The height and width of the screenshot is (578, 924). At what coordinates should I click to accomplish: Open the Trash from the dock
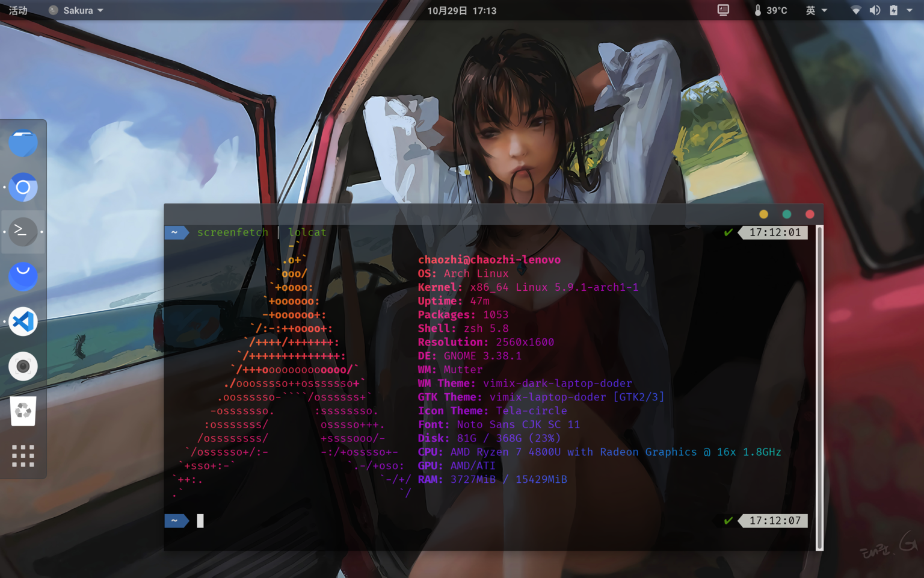tap(23, 411)
